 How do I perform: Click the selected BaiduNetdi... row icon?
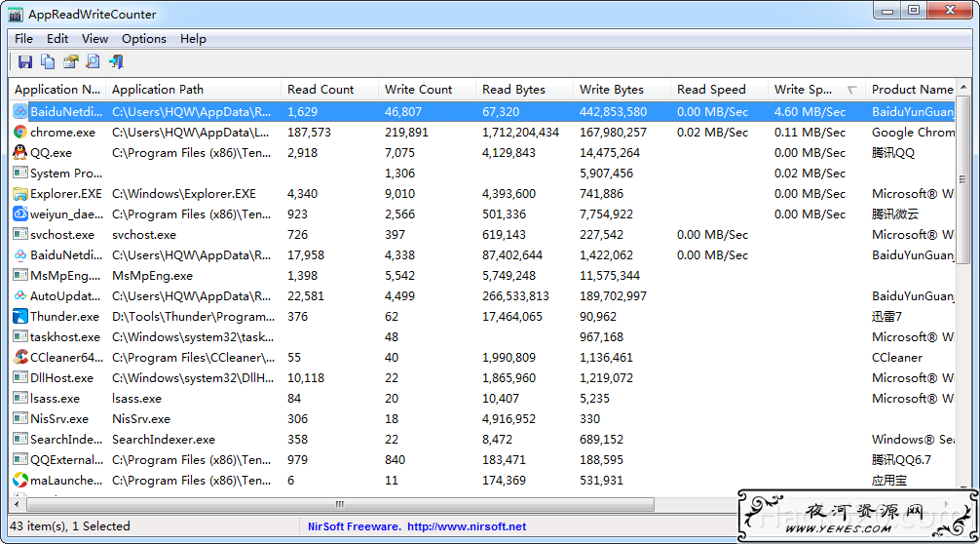[20, 112]
